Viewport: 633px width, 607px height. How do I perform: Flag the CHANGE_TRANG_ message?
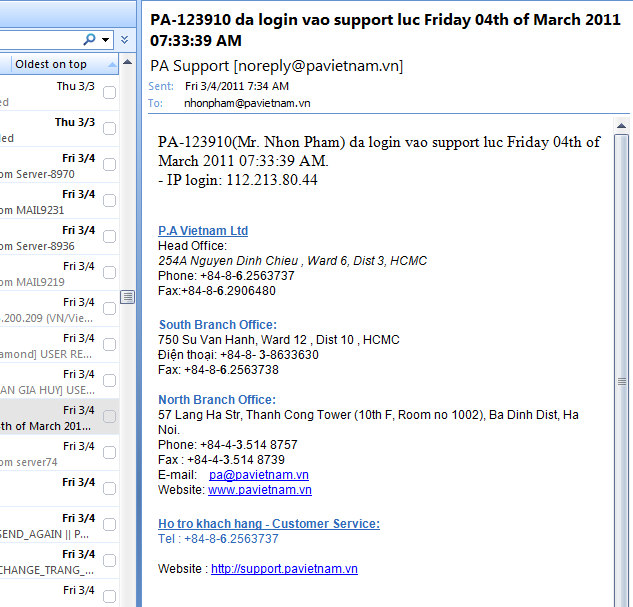click(109, 561)
